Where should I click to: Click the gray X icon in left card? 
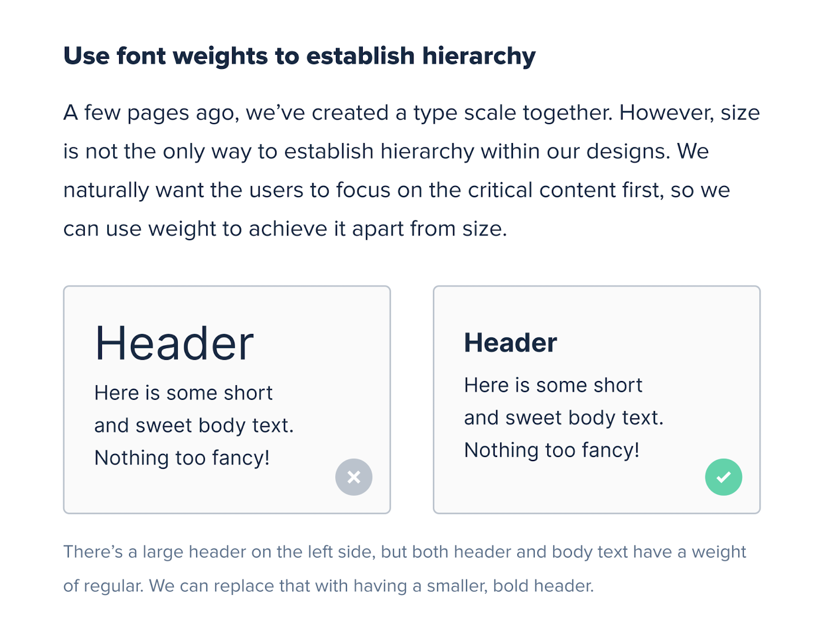click(353, 477)
